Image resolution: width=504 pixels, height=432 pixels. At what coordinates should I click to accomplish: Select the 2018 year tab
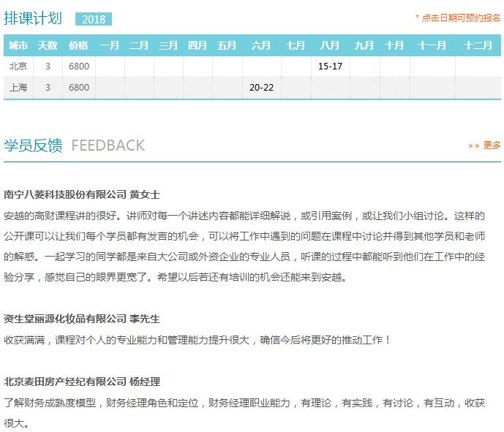coord(93,20)
